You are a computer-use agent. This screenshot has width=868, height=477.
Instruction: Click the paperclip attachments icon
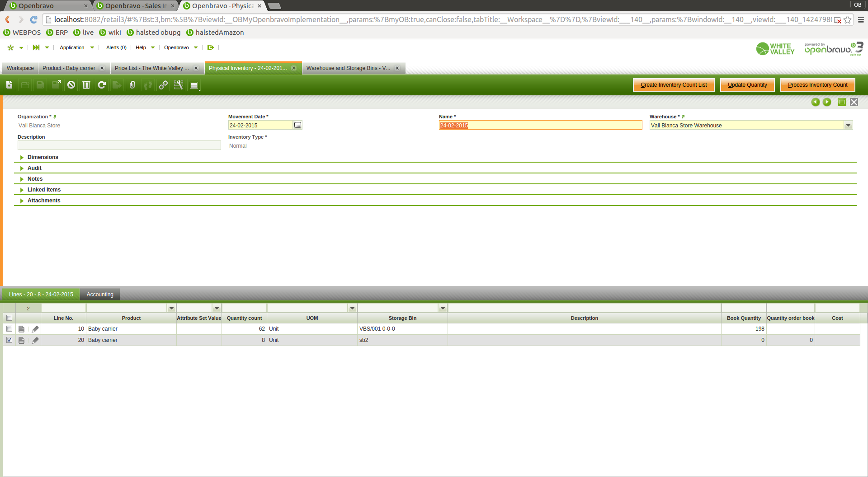[132, 85]
